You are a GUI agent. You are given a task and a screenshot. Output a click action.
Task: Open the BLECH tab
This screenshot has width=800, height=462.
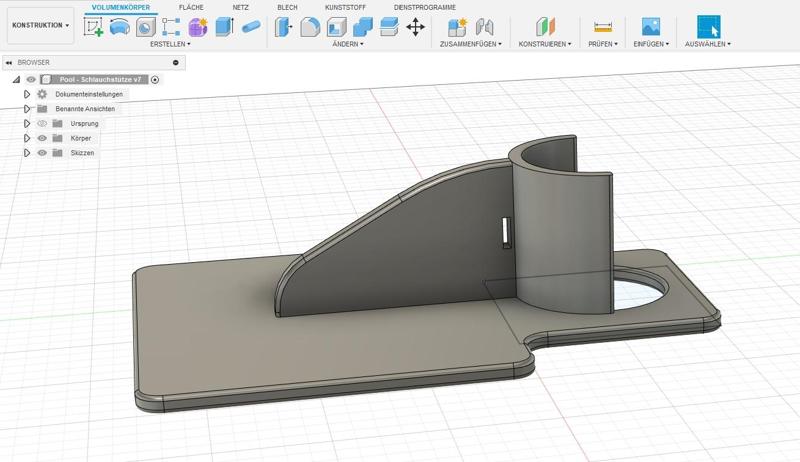[287, 7]
